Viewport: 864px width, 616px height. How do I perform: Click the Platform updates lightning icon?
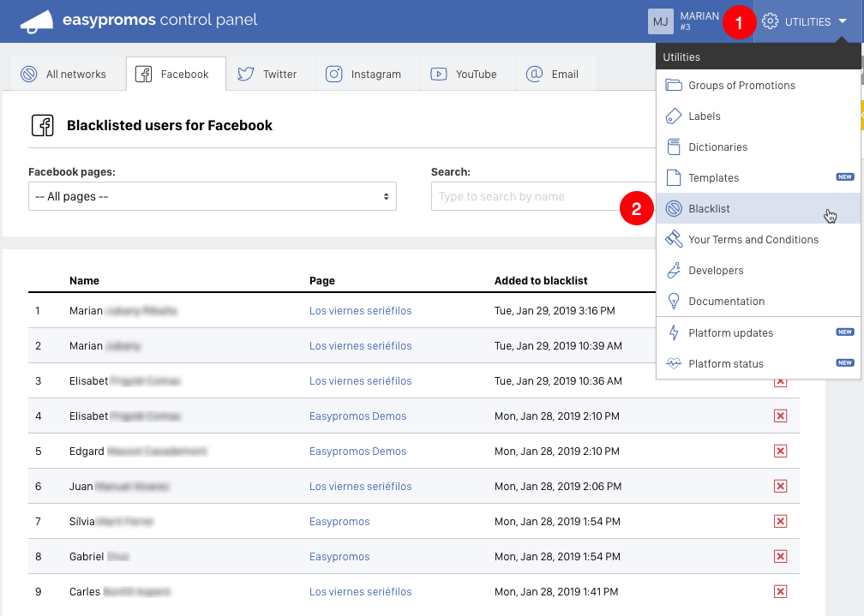point(674,332)
